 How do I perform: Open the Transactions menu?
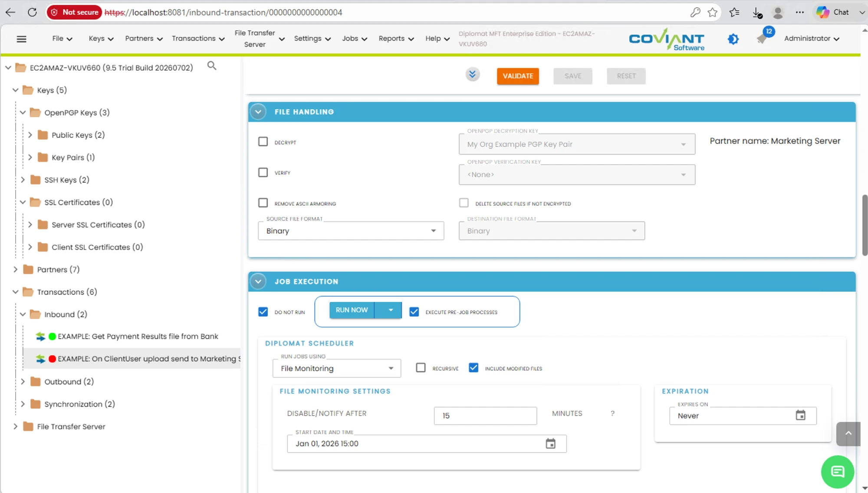click(x=198, y=39)
